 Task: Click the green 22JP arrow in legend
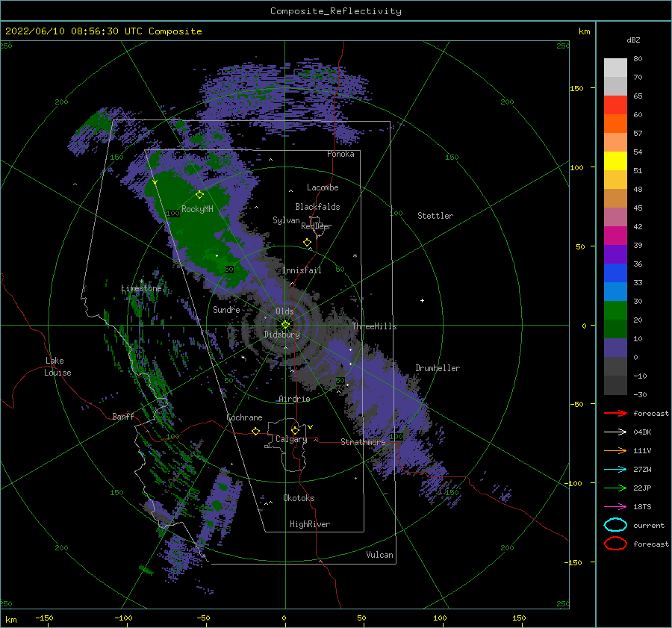pyautogui.click(x=615, y=488)
